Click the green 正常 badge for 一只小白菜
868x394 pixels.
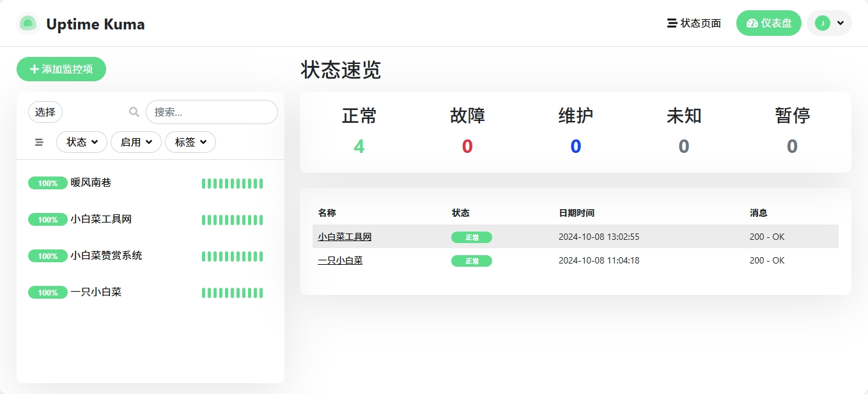(x=472, y=261)
